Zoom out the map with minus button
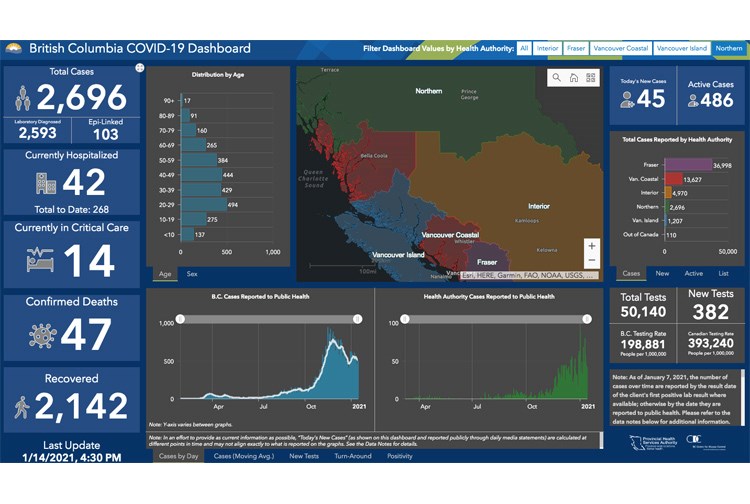The image size is (750, 504). click(592, 260)
